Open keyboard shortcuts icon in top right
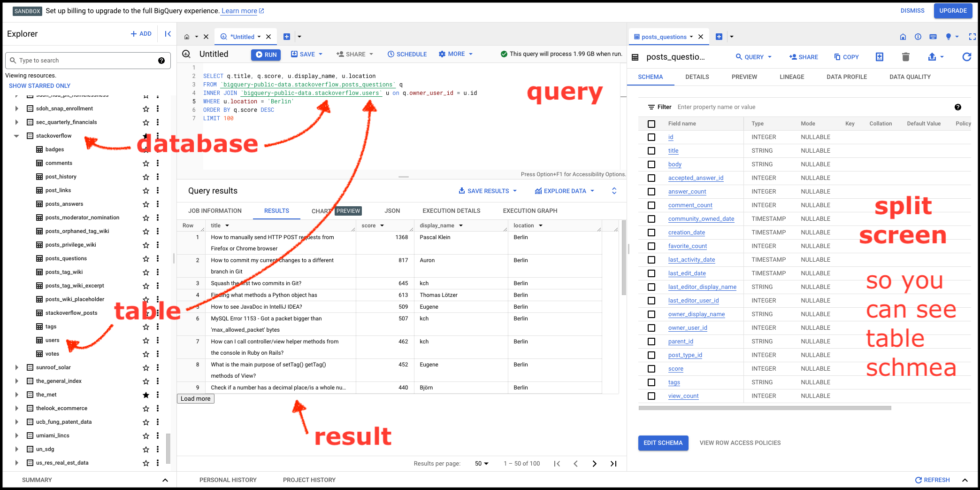Viewport: 980px width, 490px height. pyautogui.click(x=933, y=37)
